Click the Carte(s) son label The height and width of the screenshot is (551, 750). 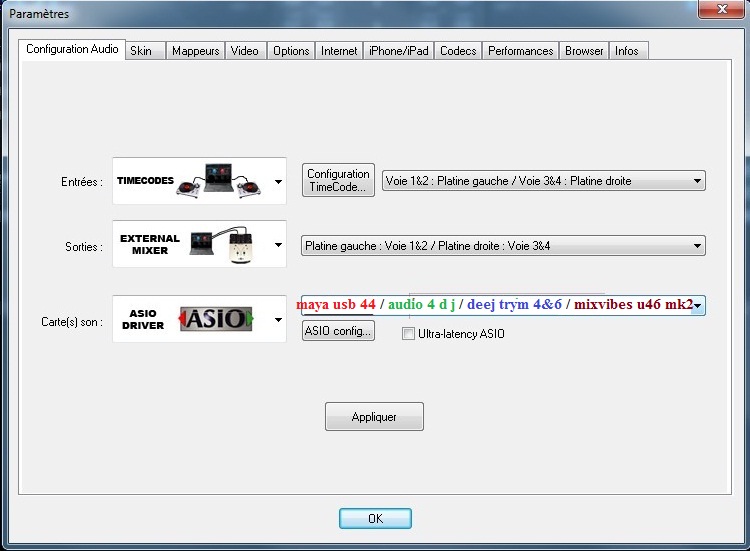(72, 322)
